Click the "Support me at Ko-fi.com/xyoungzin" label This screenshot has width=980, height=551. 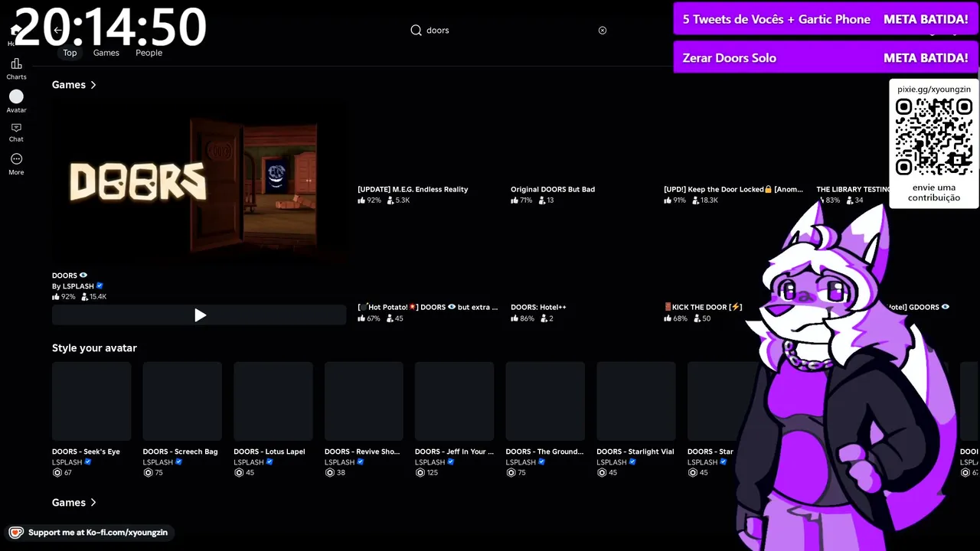click(98, 533)
